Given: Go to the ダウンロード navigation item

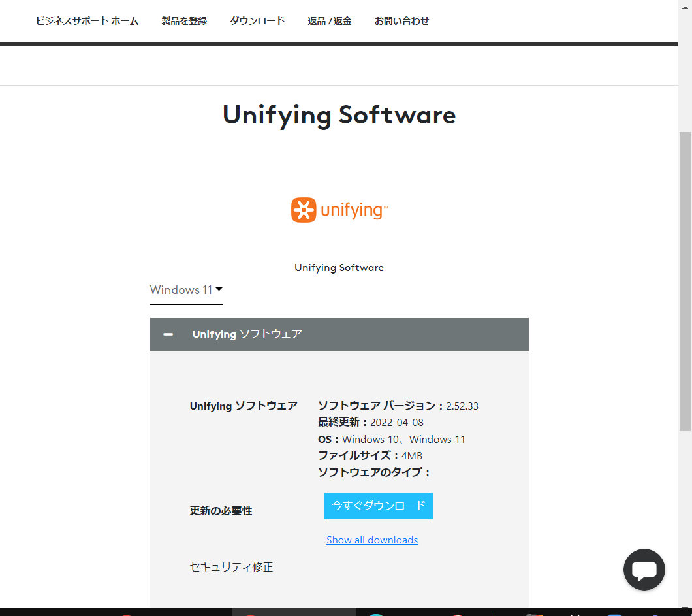Looking at the screenshot, I should click(x=257, y=21).
